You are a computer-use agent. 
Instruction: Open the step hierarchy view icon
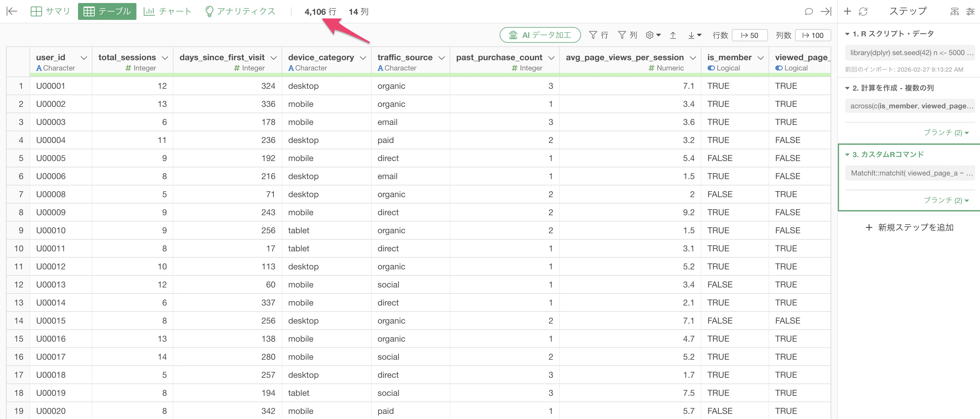[x=954, y=11]
